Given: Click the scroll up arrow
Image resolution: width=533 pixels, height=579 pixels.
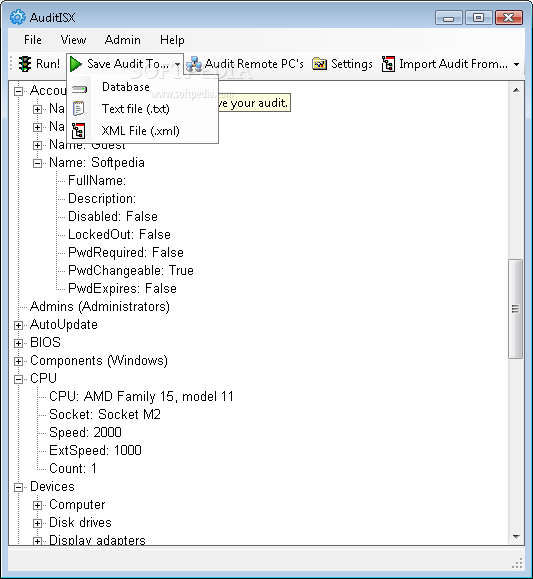Looking at the screenshot, I should point(516,90).
